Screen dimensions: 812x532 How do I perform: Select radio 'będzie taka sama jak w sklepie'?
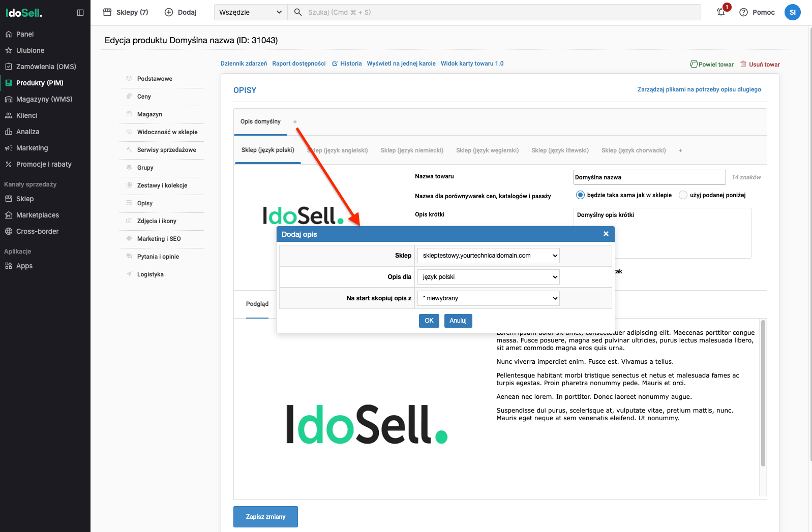pos(580,195)
